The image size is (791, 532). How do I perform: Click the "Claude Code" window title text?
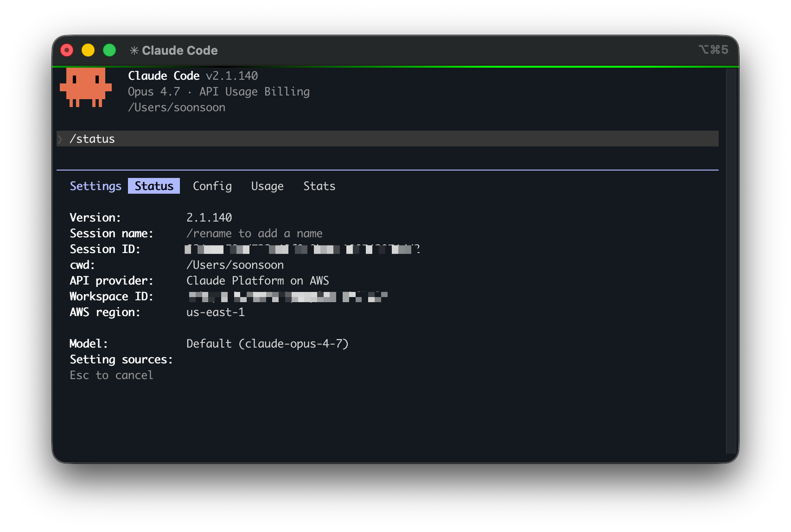click(x=180, y=51)
